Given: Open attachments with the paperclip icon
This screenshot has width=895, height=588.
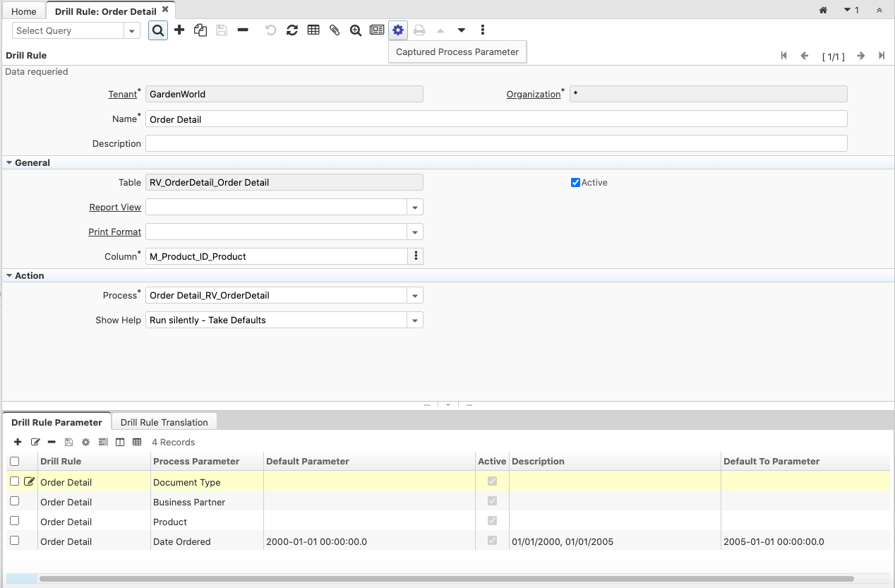Looking at the screenshot, I should click(x=335, y=30).
